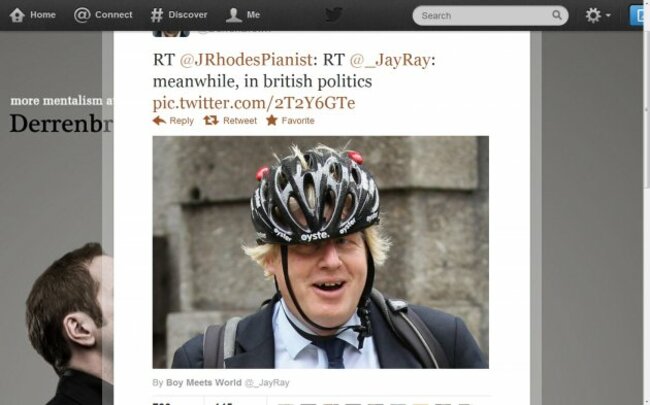Toggle Retweet on this tweet
The width and height of the screenshot is (650, 405).
point(230,121)
